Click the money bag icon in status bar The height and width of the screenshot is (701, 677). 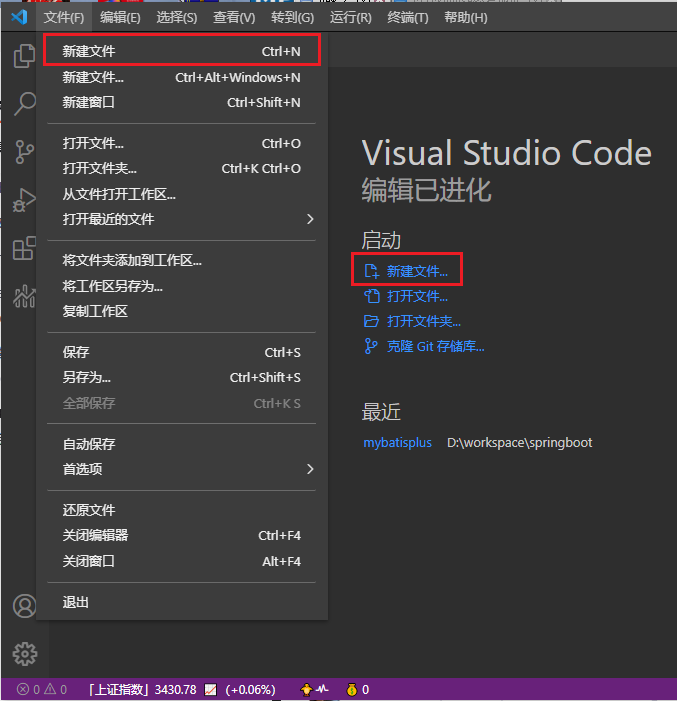click(352, 690)
